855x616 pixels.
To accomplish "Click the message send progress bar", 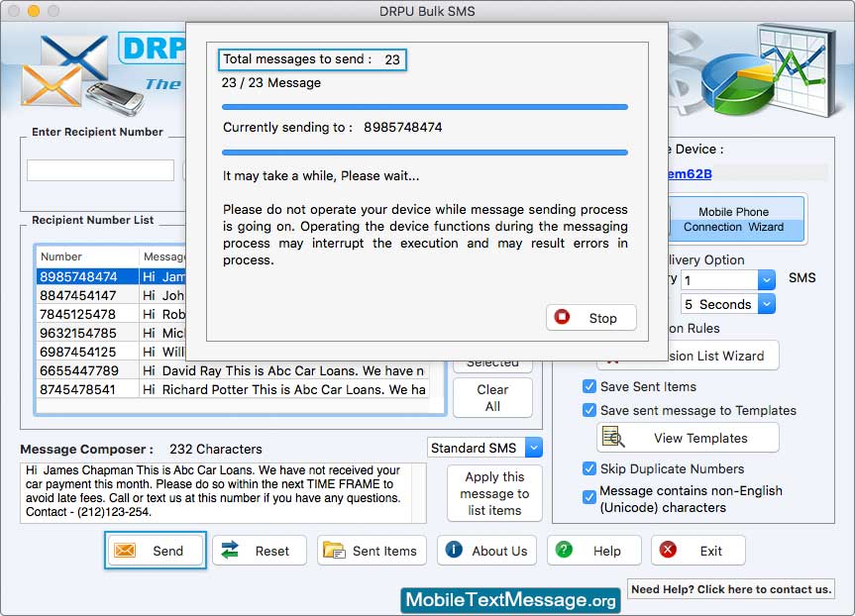I will (x=425, y=107).
